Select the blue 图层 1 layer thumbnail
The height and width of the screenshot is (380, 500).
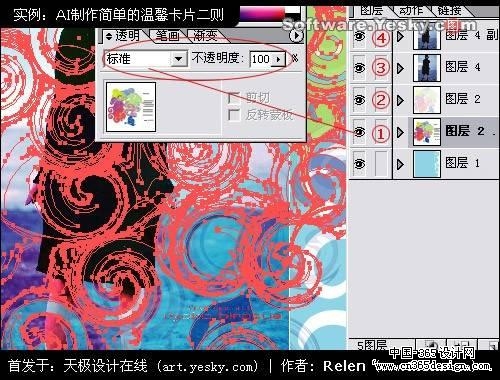point(427,164)
